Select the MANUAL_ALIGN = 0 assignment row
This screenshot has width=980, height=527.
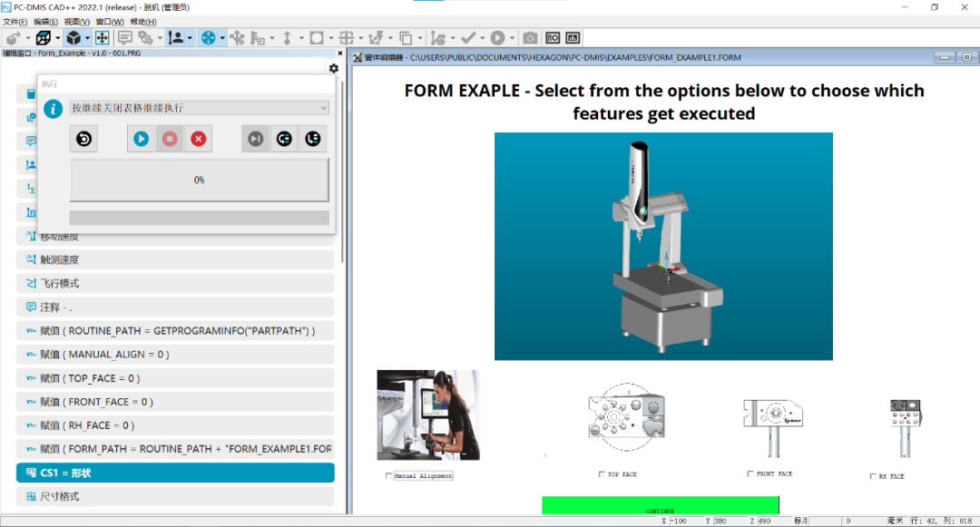pos(175,354)
